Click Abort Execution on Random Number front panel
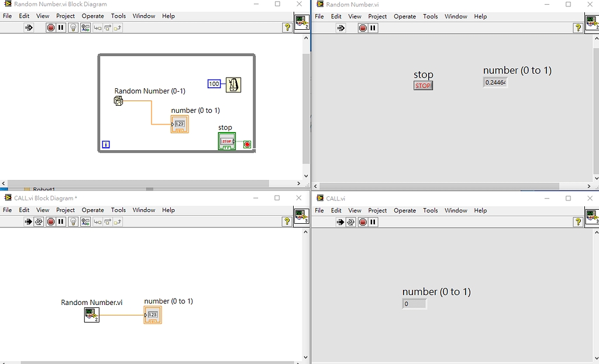This screenshot has width=599, height=364. [362, 27]
